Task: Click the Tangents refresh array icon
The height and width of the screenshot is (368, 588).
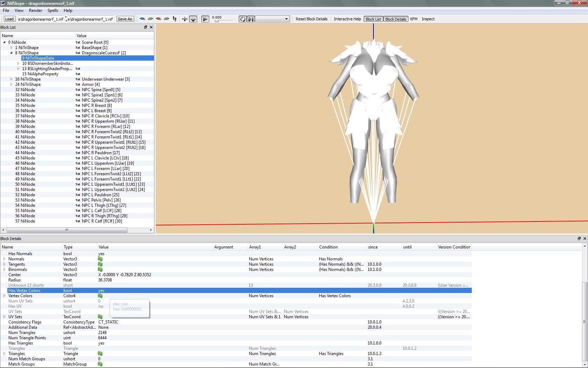Action: 100,264
